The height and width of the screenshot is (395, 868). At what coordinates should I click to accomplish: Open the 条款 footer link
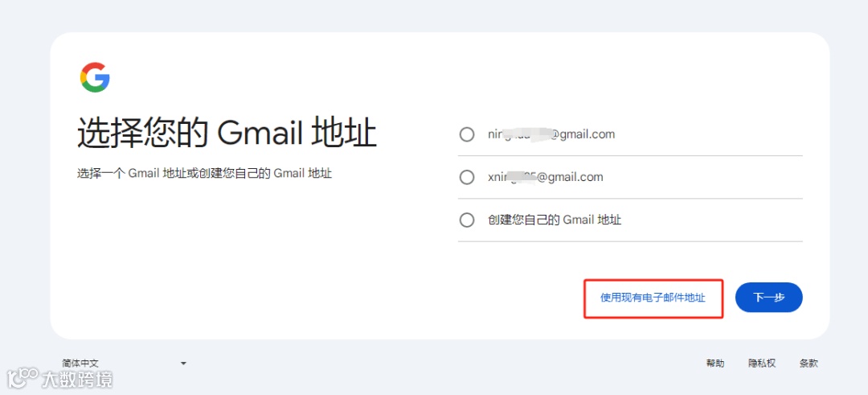click(809, 364)
